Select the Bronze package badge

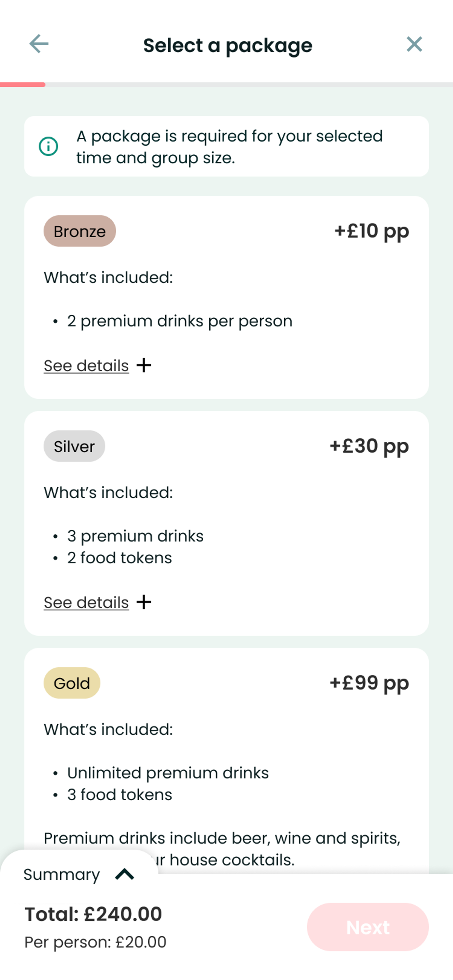[x=80, y=231]
